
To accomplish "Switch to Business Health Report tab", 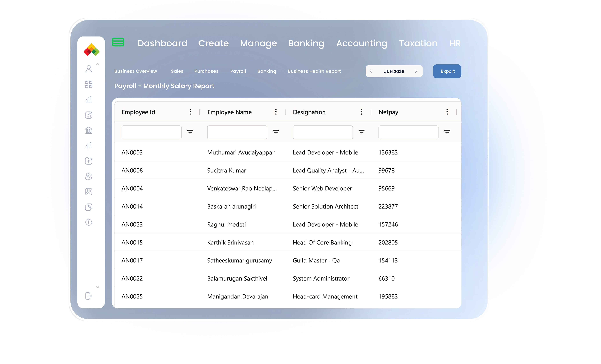I will [x=314, y=71].
